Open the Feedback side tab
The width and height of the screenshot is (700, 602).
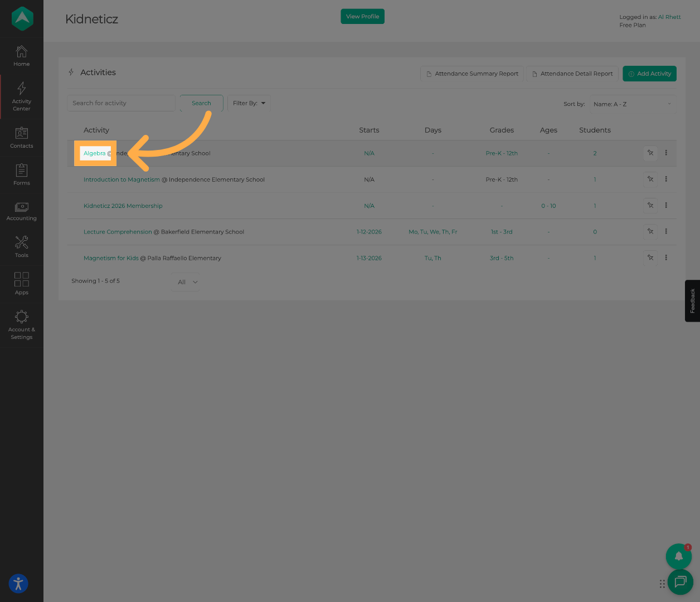[692, 301]
